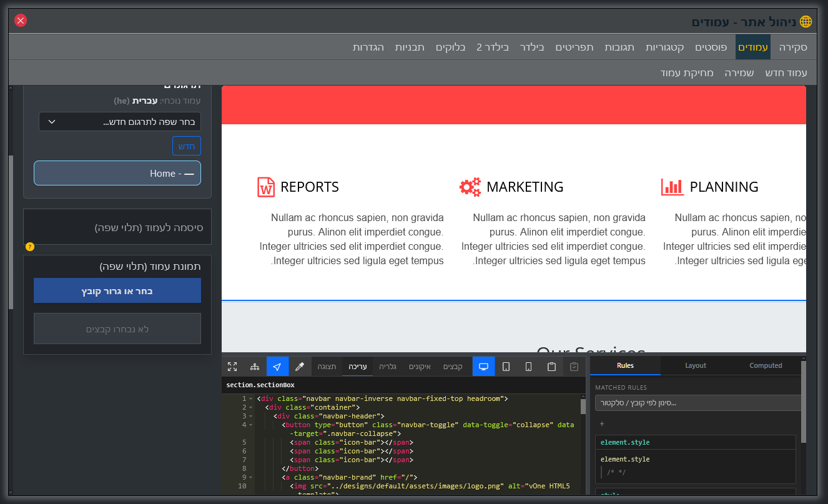Open the תבניות templates tab
Viewport: 828px width, 504px height.
(410, 47)
